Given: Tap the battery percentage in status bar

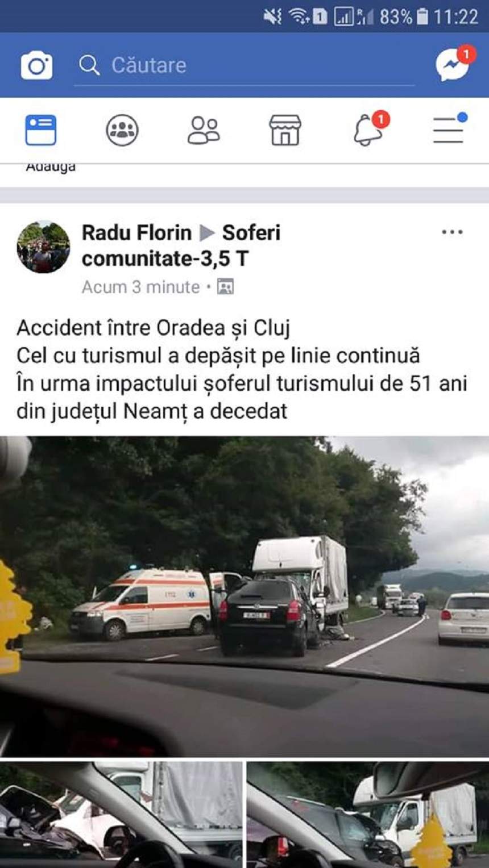Looking at the screenshot, I should 396,16.
